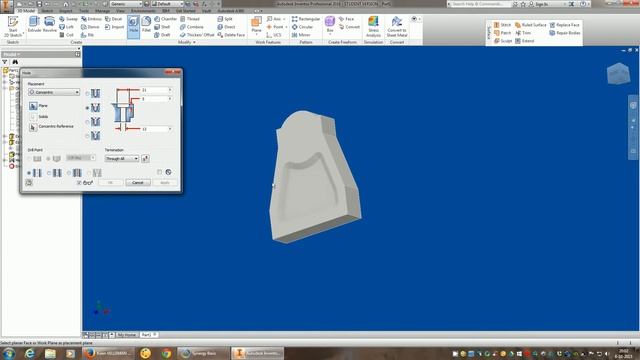Select second hole type radio (counterbore)
This screenshot has width=640, height=360.
tap(87, 108)
